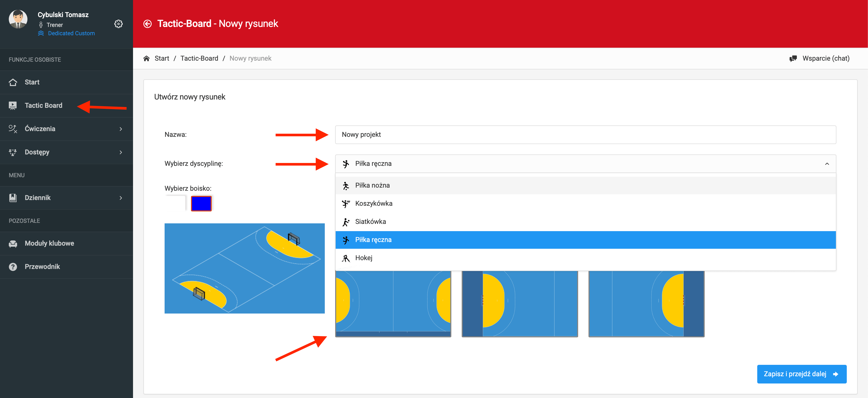Click the Przewodnik question mark icon
The width and height of the screenshot is (868, 398).
13,267
